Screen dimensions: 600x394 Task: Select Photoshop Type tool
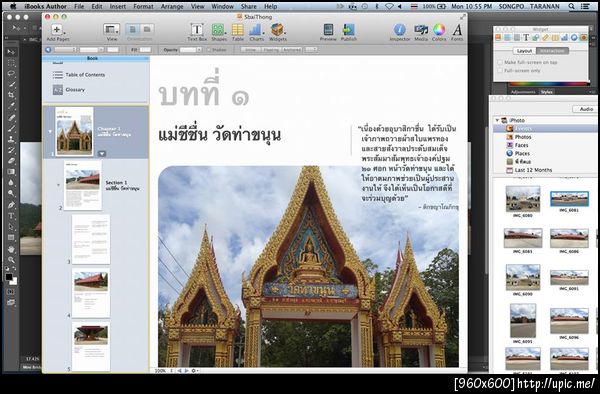(11, 216)
